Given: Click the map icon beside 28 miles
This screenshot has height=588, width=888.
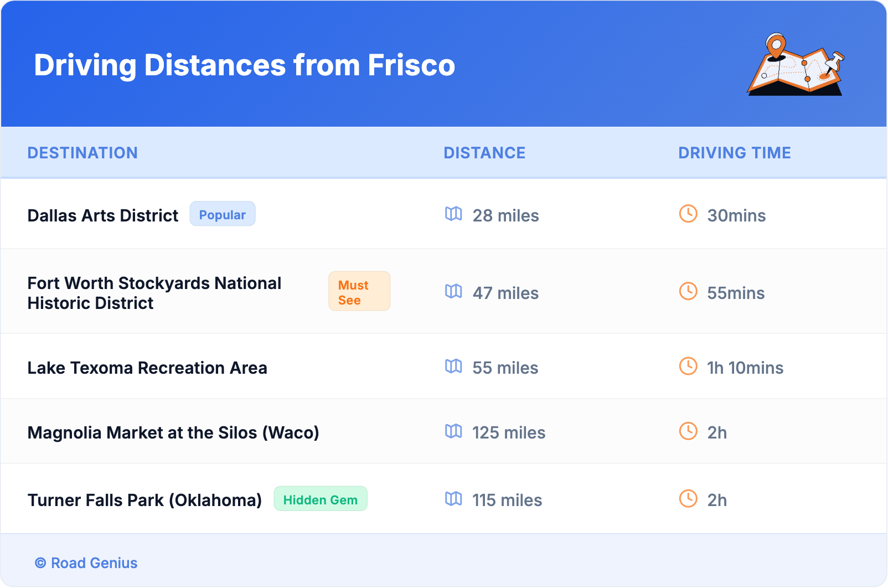Looking at the screenshot, I should (x=453, y=214).
